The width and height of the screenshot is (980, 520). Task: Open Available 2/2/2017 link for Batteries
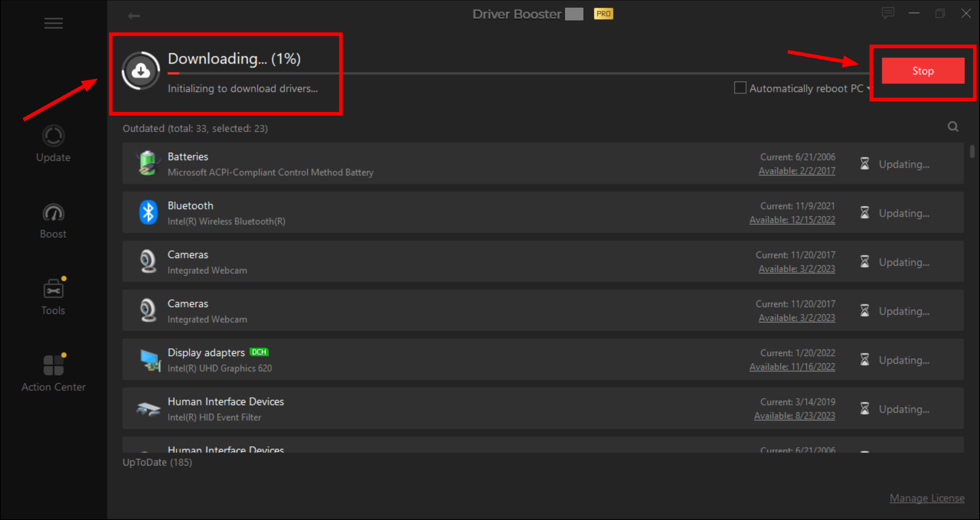pos(797,171)
